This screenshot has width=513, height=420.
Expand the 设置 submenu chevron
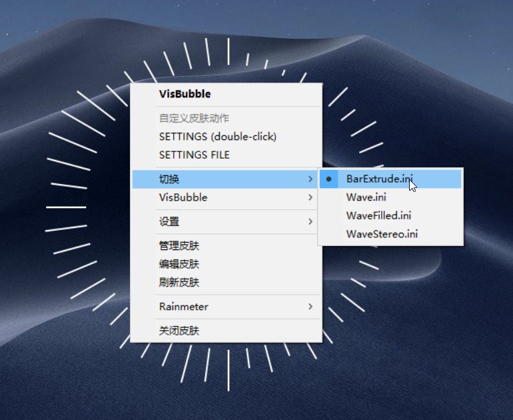(x=310, y=221)
